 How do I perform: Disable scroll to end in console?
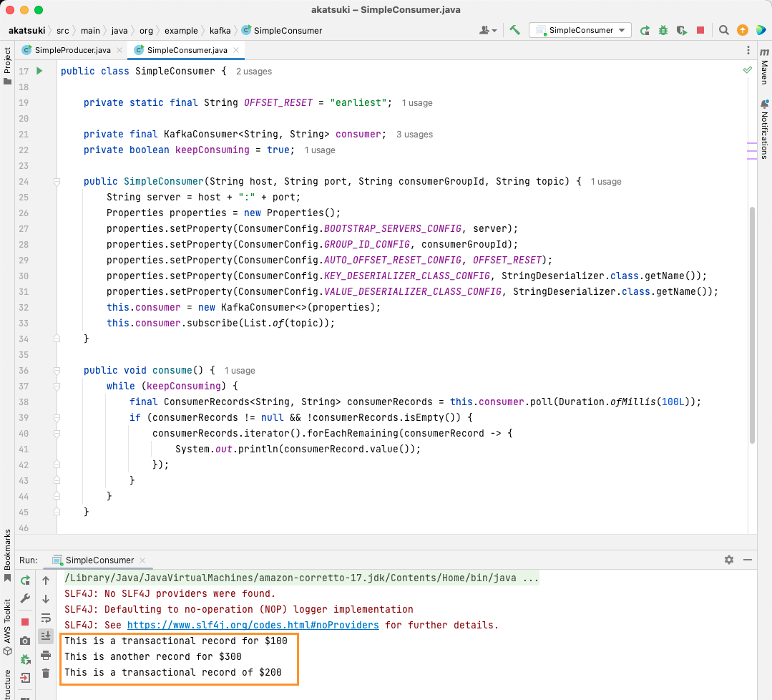[45, 636]
